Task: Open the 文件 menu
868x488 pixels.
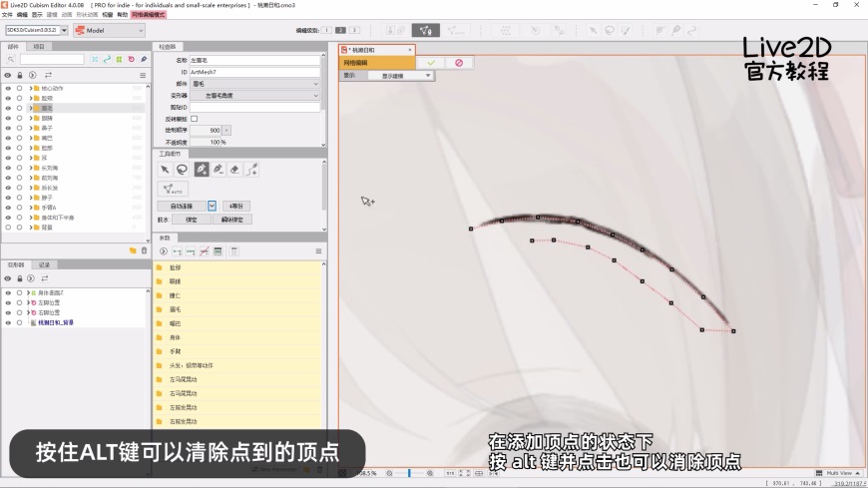Action: pyautogui.click(x=7, y=15)
